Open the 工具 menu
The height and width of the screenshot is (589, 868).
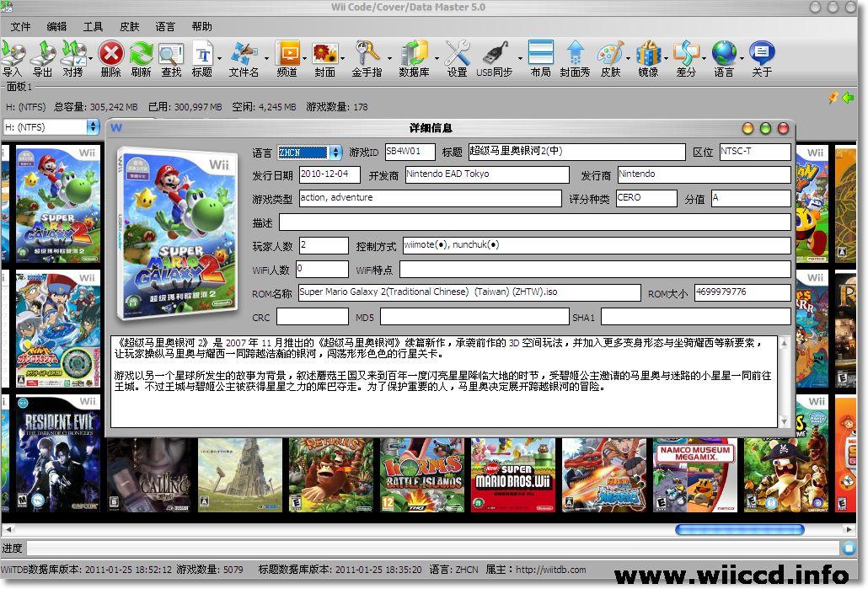[x=93, y=27]
